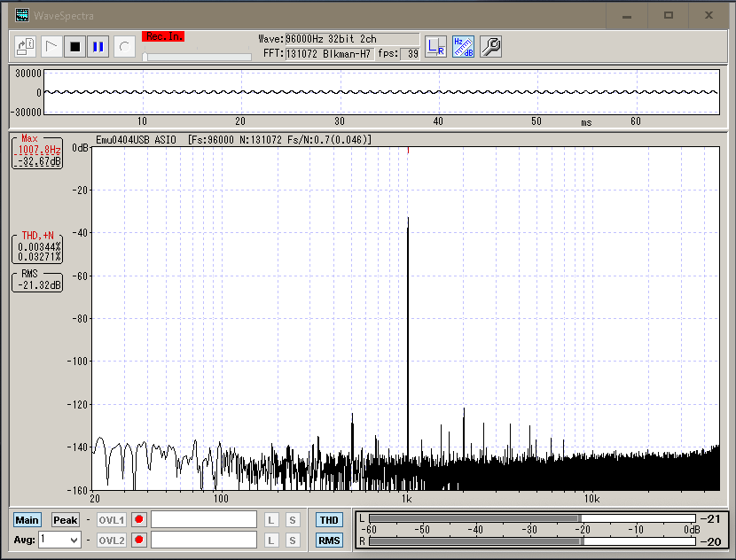Toggle the RMS measurement button
This screenshot has width=736, height=560.
coord(329,540)
